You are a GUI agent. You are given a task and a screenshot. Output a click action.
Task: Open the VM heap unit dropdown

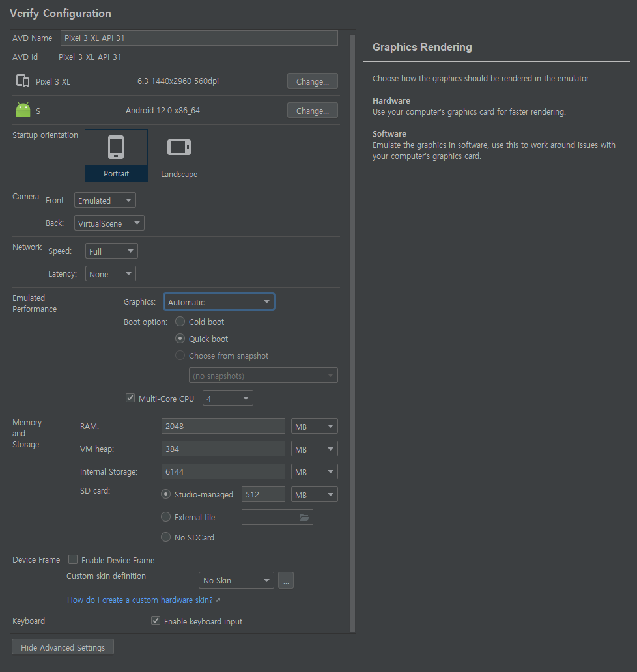314,449
